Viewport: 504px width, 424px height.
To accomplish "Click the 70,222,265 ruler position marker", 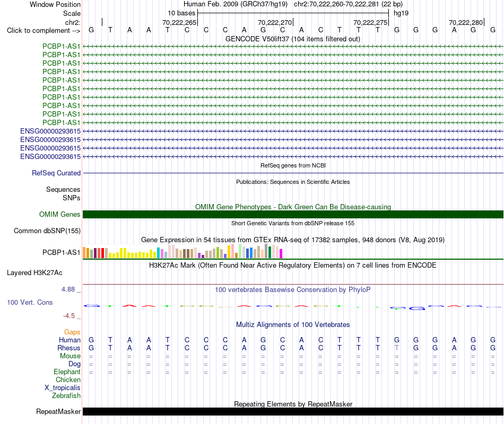I will tap(179, 22).
